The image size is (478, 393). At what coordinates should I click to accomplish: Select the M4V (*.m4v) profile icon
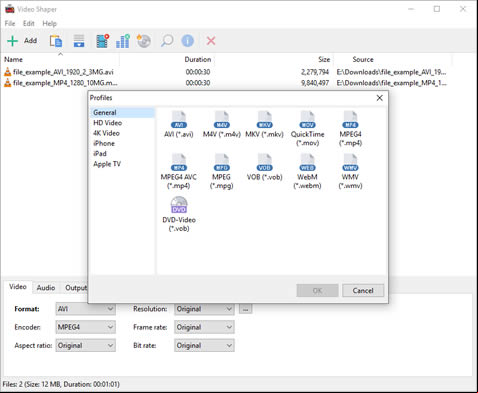[222, 120]
